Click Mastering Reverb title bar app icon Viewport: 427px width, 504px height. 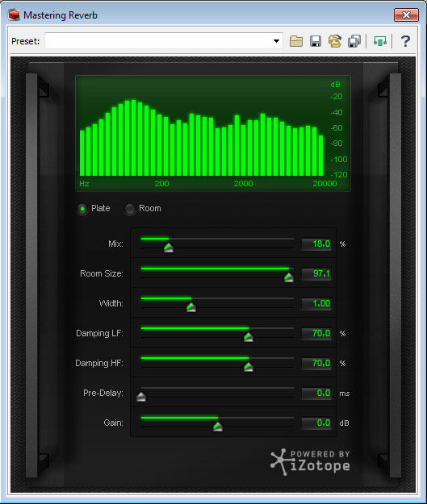pyautogui.click(x=14, y=15)
